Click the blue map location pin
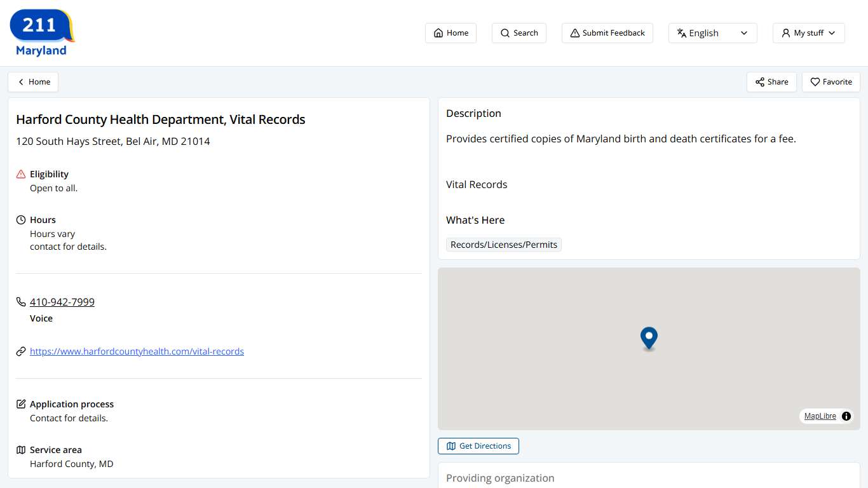868x488 pixels. coord(649,338)
